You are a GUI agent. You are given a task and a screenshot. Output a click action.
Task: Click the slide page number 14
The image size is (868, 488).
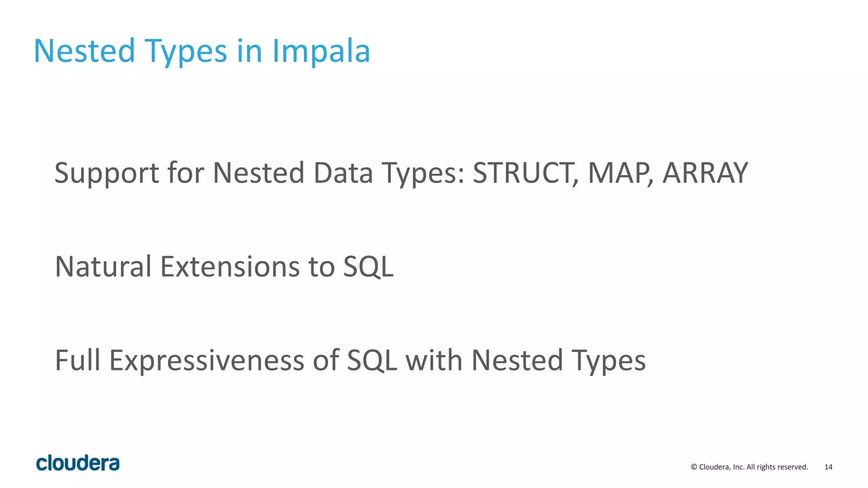pos(828,467)
